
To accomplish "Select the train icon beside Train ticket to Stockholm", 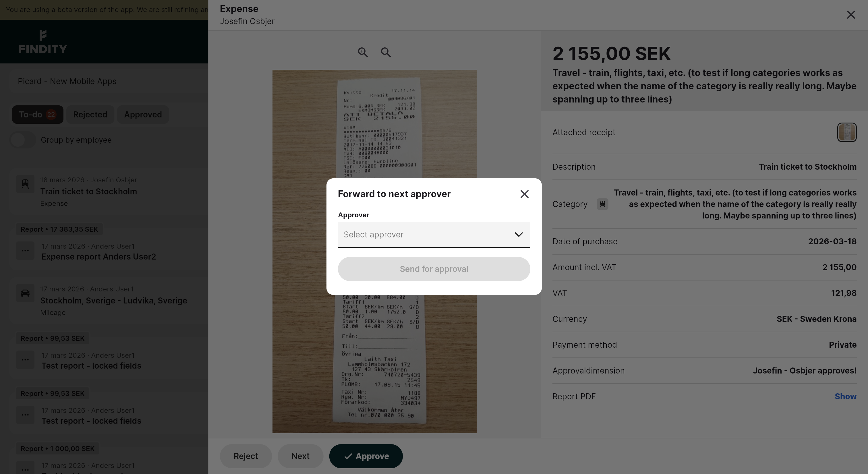I will point(25,184).
